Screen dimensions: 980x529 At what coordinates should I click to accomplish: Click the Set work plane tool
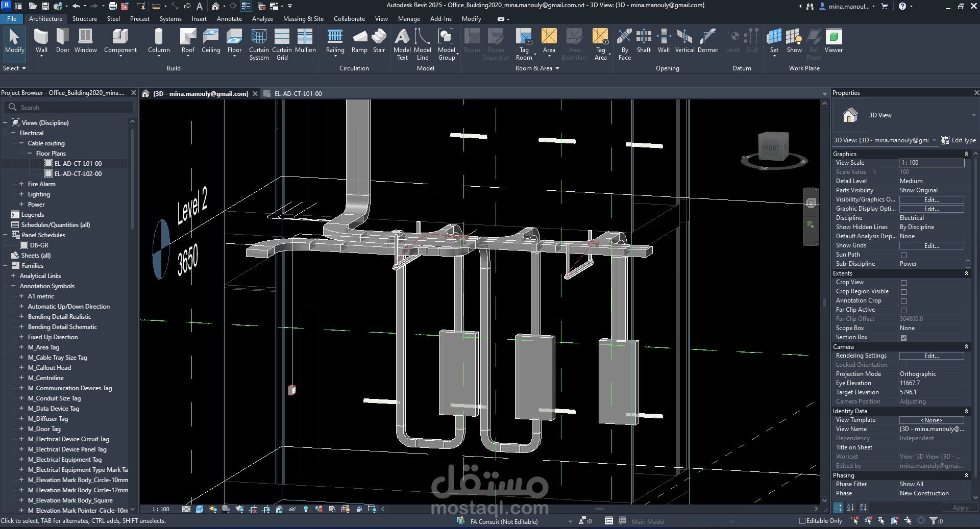click(x=774, y=41)
